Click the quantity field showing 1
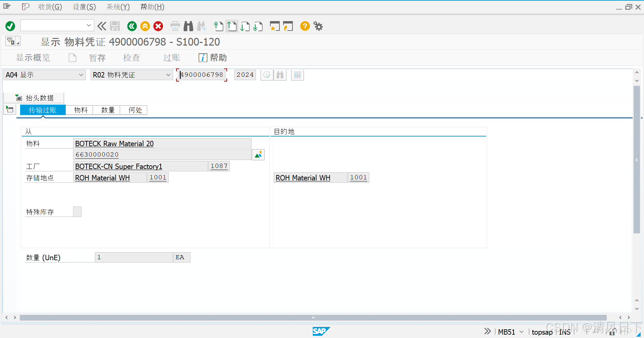644x338 pixels. coord(134,257)
